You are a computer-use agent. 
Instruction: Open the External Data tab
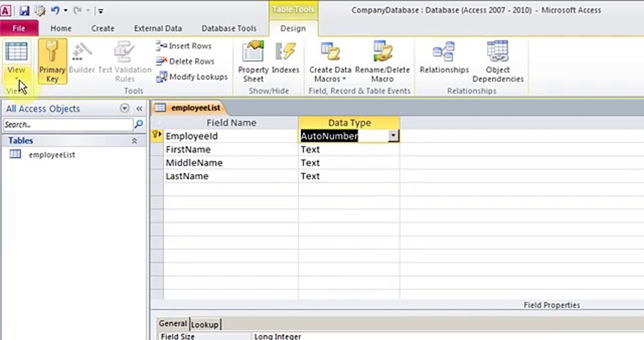click(158, 28)
